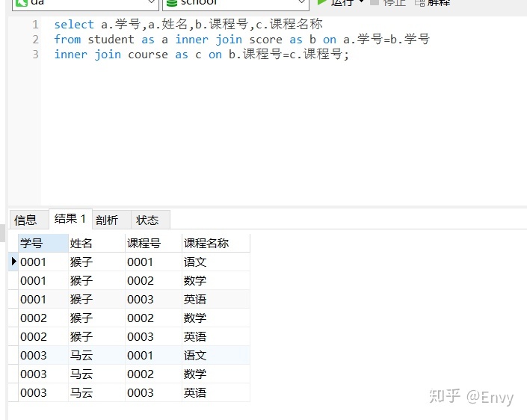
Task: Select 课程号 0002 cell in first 数学 row
Action: pos(153,280)
